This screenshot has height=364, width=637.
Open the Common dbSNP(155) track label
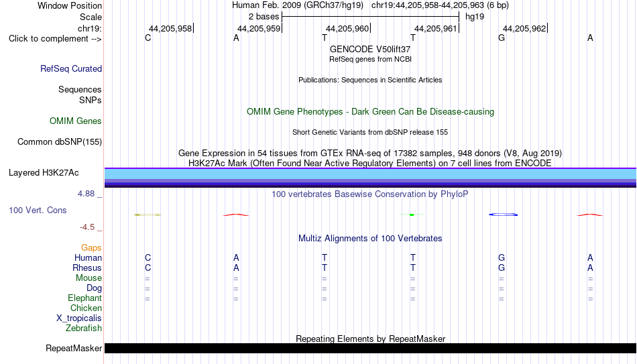pyautogui.click(x=60, y=142)
